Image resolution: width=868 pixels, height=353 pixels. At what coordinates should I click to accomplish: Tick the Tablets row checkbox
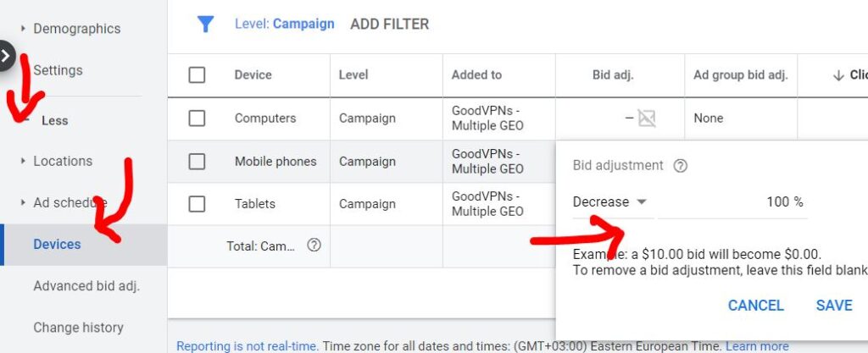click(x=197, y=204)
